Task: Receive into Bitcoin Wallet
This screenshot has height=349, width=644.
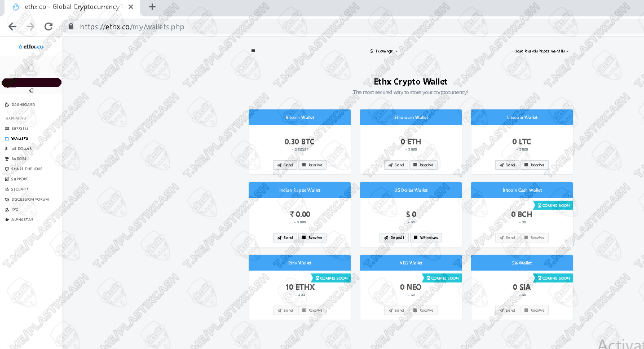Action: tap(312, 165)
